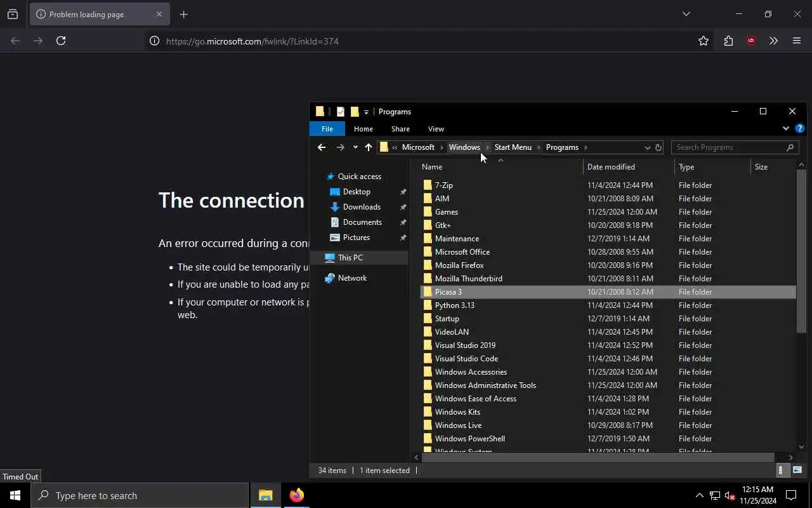
Task: Select the Games folder
Action: 608,212
